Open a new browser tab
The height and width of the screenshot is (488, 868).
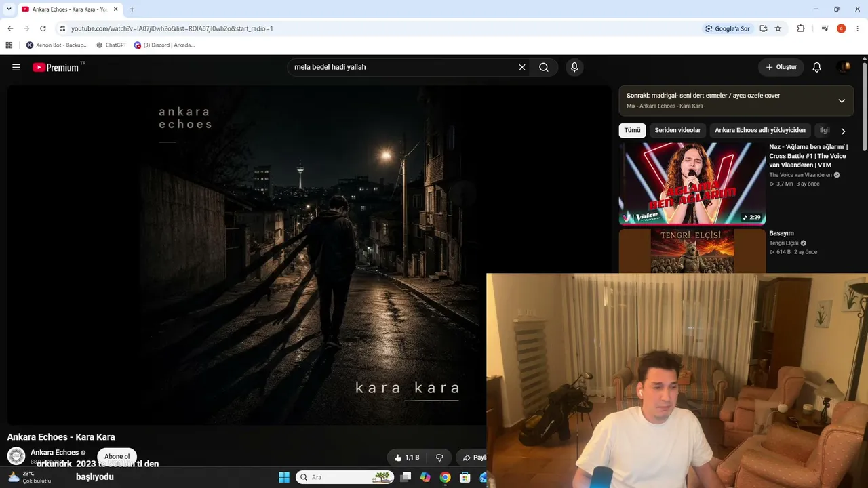[132, 9]
